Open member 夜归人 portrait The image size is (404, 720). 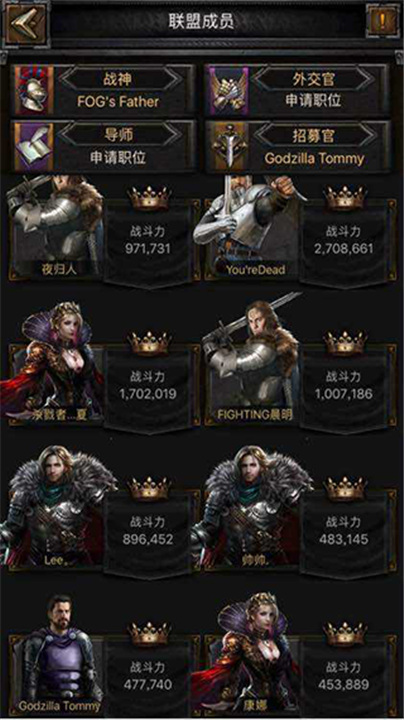coord(56,227)
